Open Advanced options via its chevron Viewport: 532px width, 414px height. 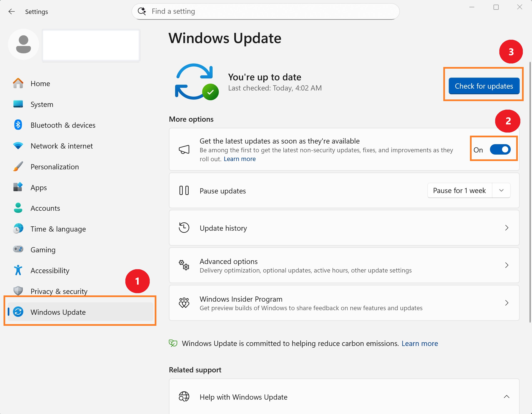(507, 265)
